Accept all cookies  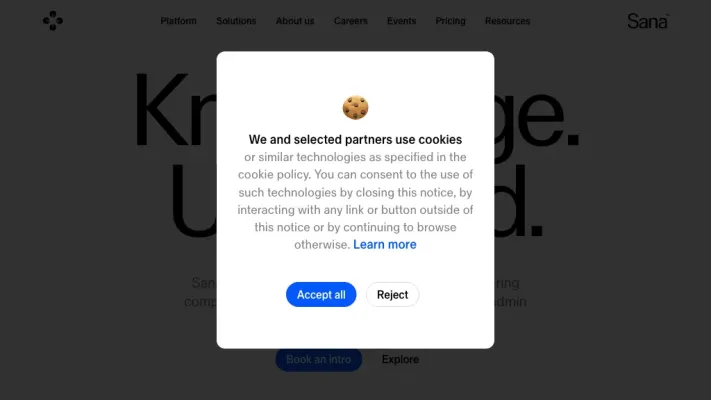click(x=321, y=294)
